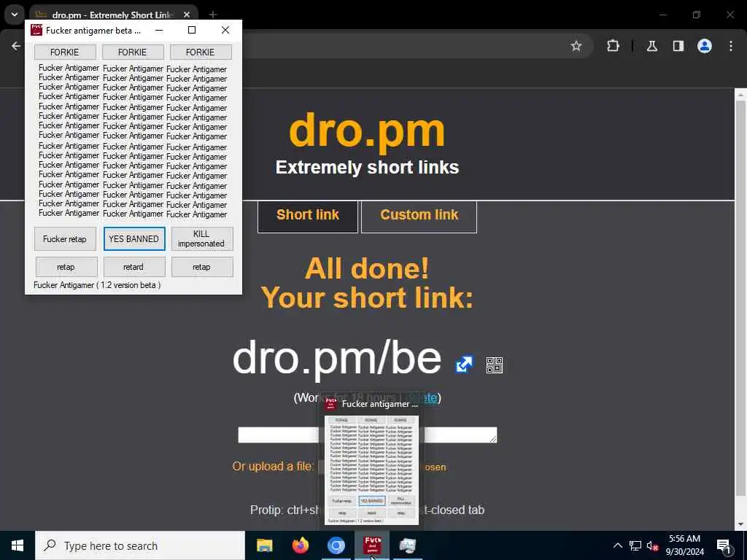Image resolution: width=747 pixels, height=560 pixels.
Task: Click the taskbar search box
Action: pyautogui.click(x=140, y=545)
